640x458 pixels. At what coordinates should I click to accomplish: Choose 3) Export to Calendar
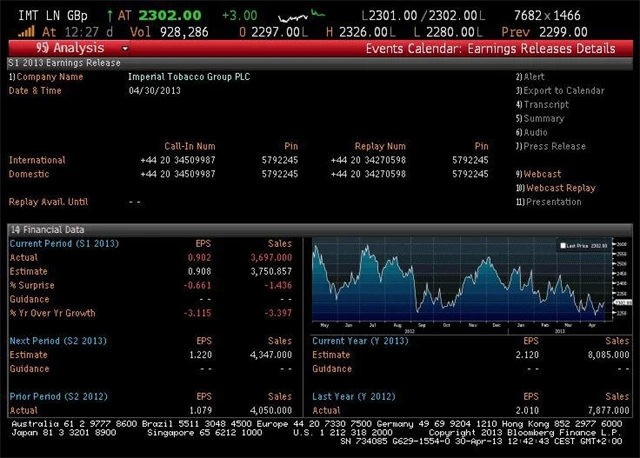coord(560,91)
